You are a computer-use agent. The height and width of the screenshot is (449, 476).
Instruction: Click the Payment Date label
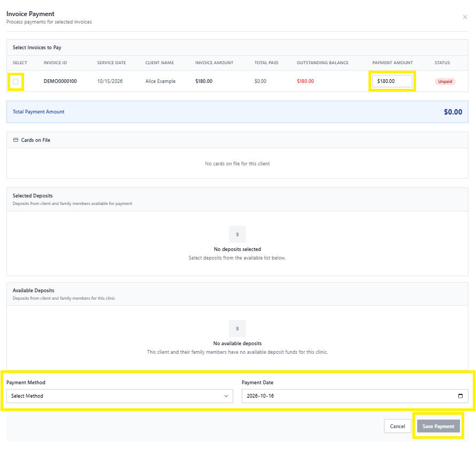pyautogui.click(x=257, y=383)
